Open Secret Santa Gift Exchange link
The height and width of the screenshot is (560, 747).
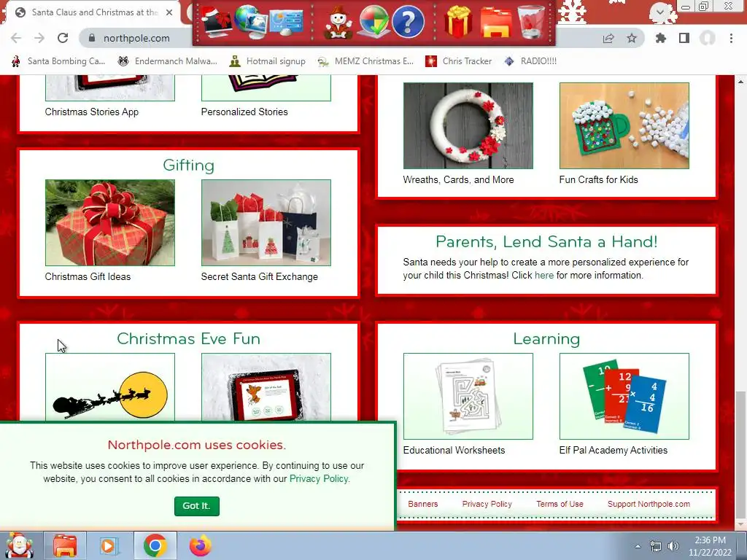click(x=259, y=276)
